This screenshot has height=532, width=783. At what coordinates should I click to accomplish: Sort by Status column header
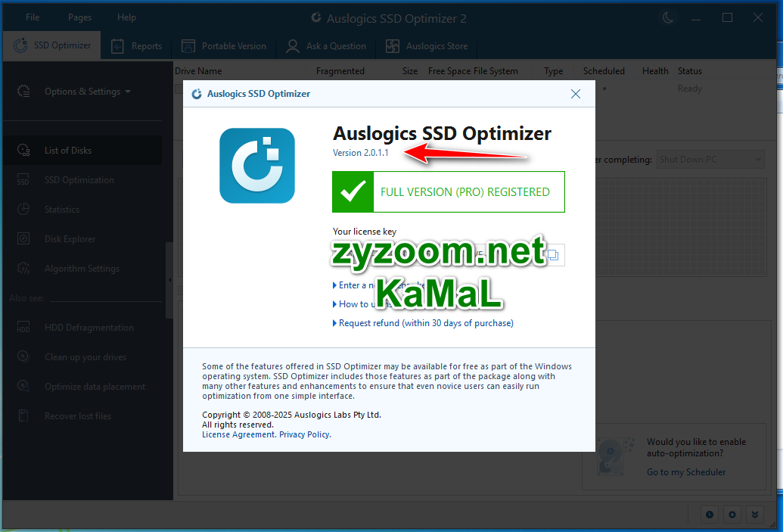[690, 71]
